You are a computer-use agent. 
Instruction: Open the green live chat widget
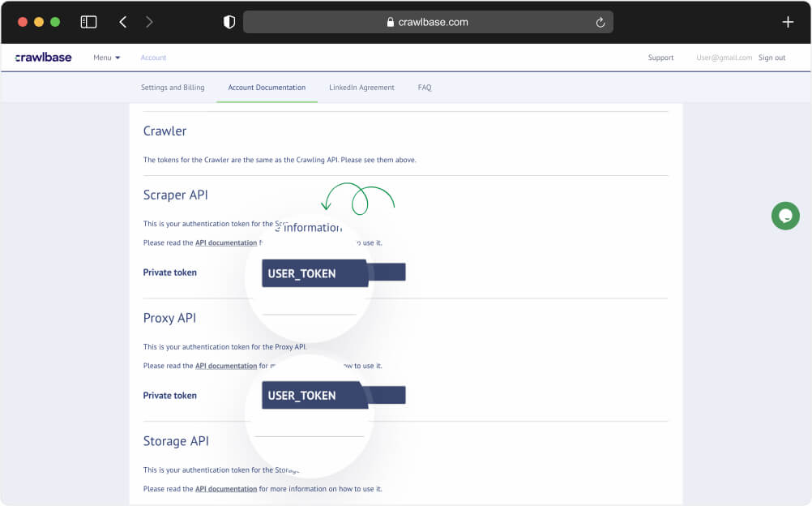784,216
